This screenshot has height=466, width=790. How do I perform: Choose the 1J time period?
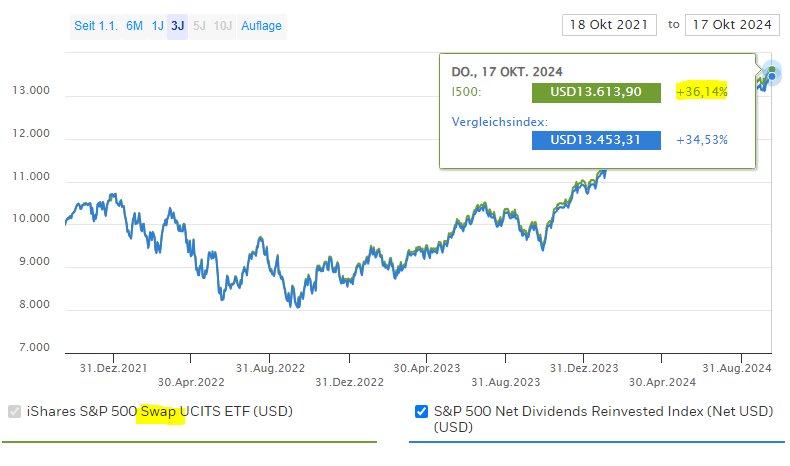pyautogui.click(x=158, y=26)
